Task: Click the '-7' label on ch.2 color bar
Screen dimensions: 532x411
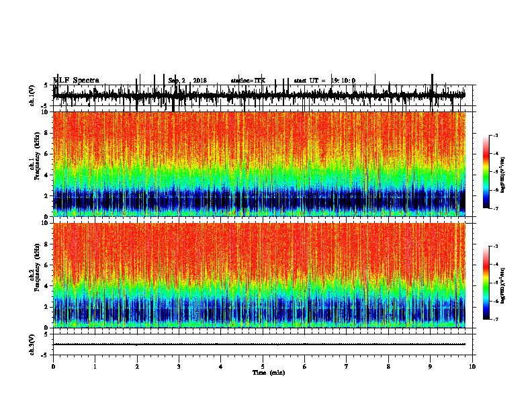Action: [495, 319]
